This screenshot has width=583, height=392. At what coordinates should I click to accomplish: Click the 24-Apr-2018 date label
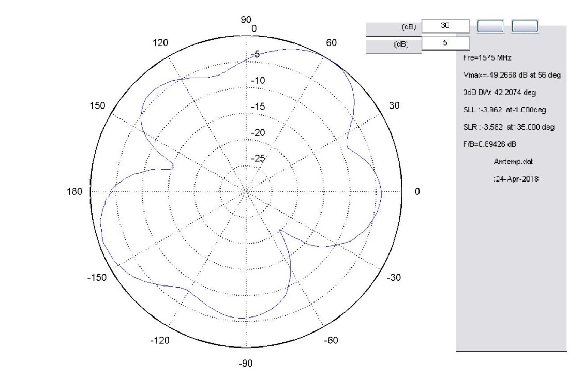click(x=516, y=178)
